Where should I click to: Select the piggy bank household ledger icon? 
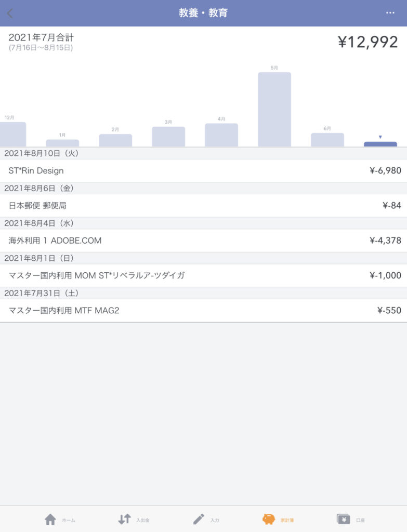(269, 520)
